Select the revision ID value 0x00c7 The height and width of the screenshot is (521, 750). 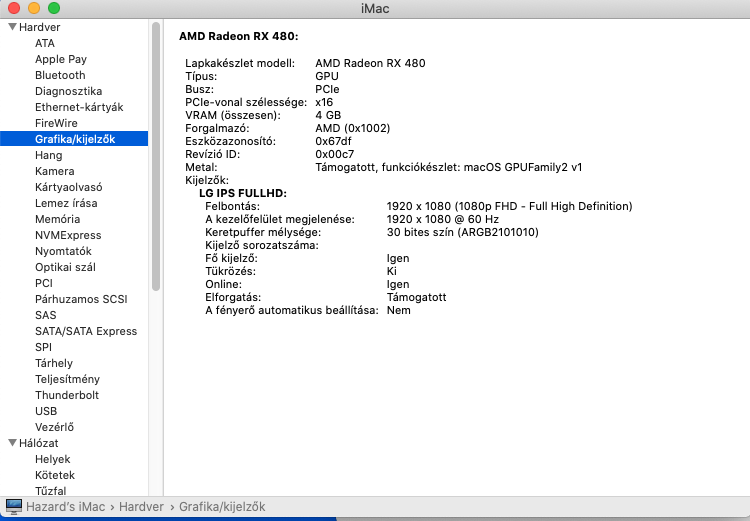335,154
